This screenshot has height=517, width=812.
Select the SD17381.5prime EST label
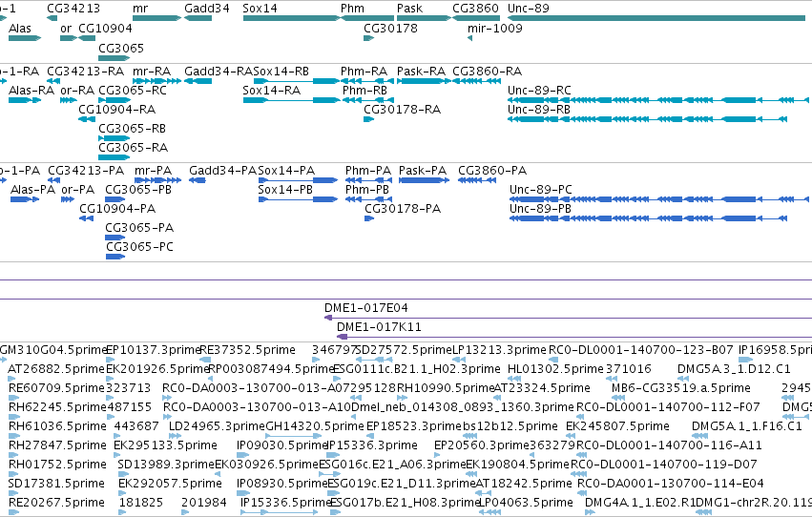(56, 484)
